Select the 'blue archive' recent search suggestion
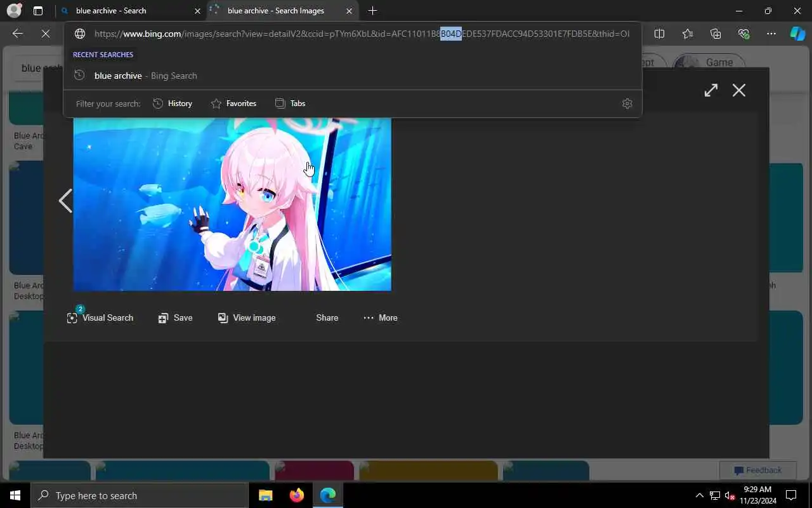This screenshot has width=812, height=508. coord(352,76)
